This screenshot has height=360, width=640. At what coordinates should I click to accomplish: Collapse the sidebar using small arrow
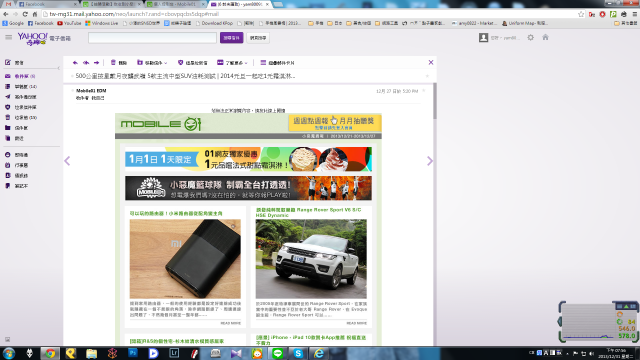(59, 68)
